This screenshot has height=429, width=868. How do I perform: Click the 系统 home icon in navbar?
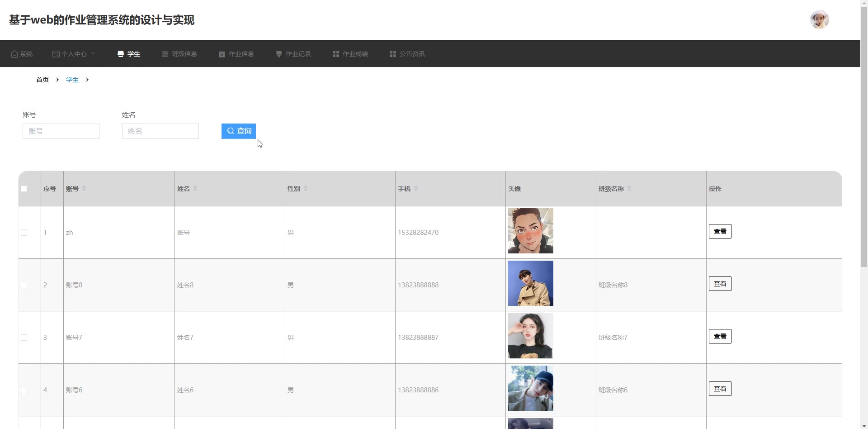coord(14,54)
